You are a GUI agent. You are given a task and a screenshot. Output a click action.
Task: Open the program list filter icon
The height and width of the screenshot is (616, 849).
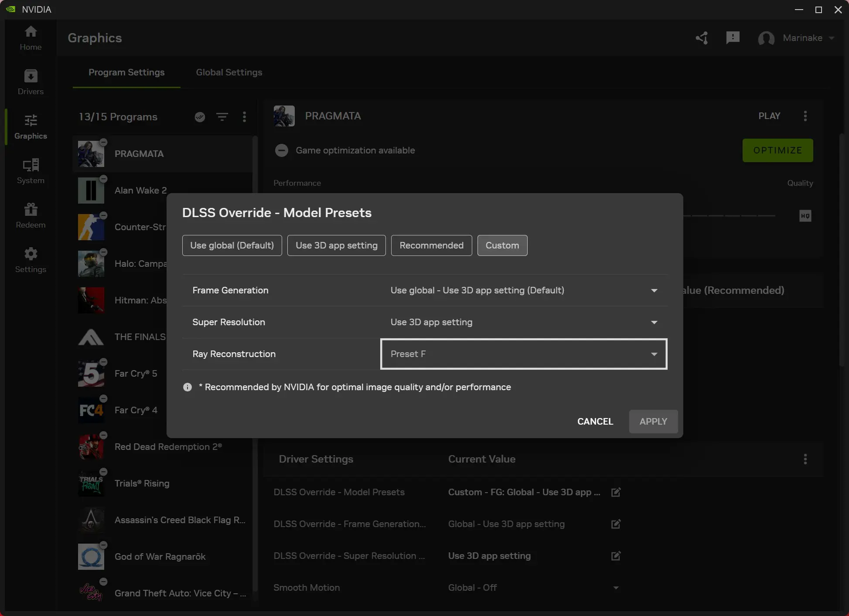(x=222, y=117)
